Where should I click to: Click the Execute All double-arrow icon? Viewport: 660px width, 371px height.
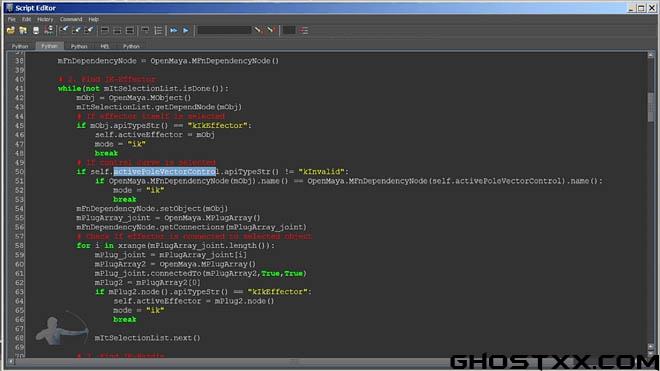pos(173,30)
